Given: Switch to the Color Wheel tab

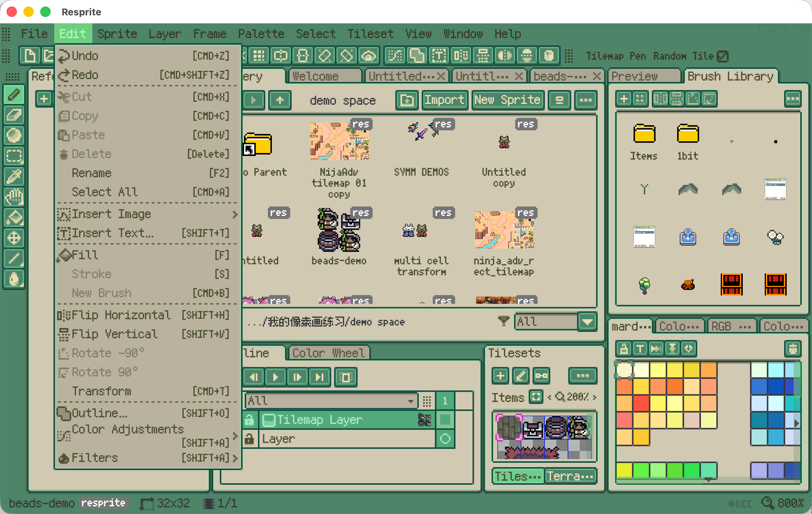Looking at the screenshot, I should [x=329, y=353].
